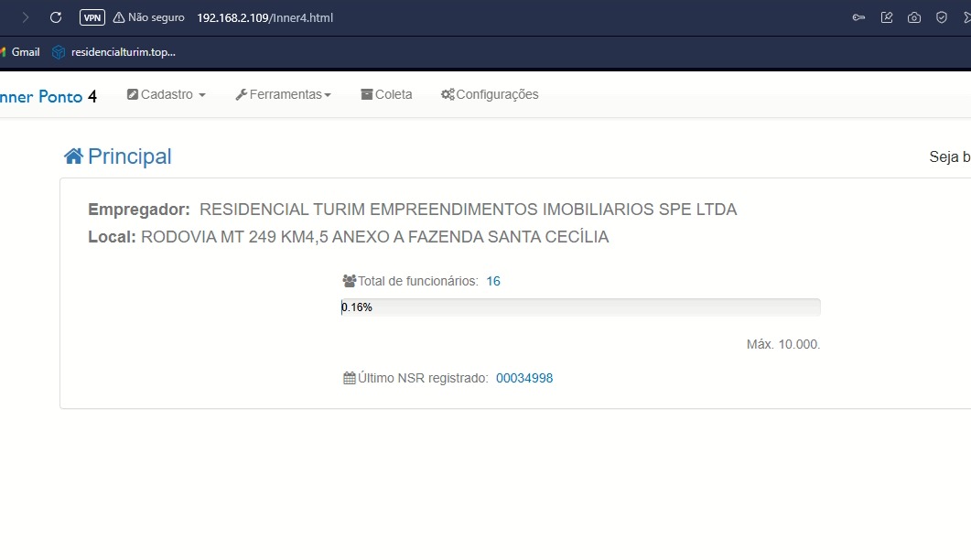Click the pinboard edit icon in toolbar
This screenshot has width=971, height=560.
[887, 17]
